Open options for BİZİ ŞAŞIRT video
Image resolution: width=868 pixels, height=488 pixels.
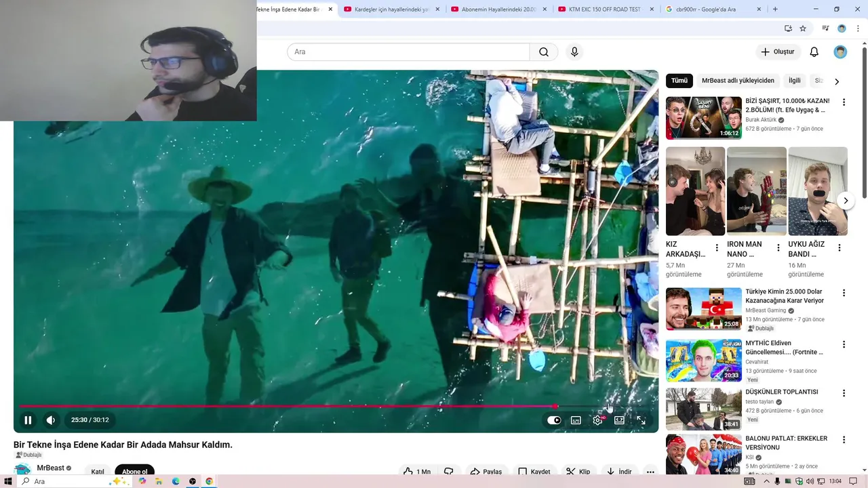point(844,102)
